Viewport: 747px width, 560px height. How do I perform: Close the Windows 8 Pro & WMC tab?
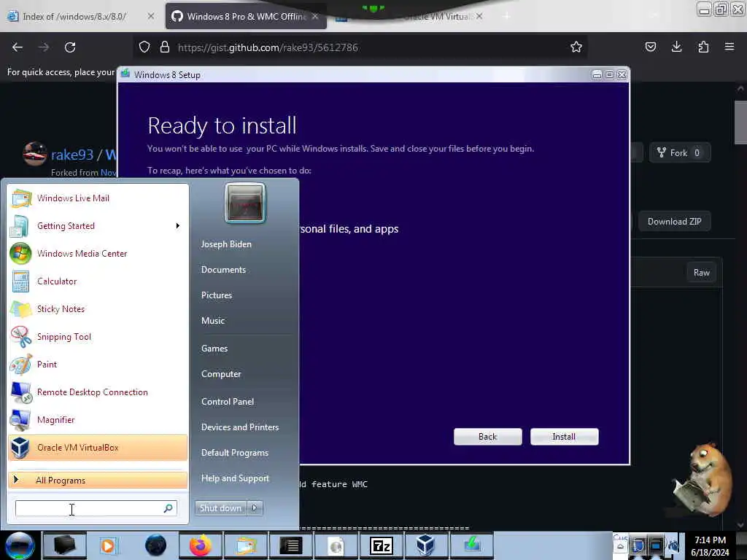point(315,16)
